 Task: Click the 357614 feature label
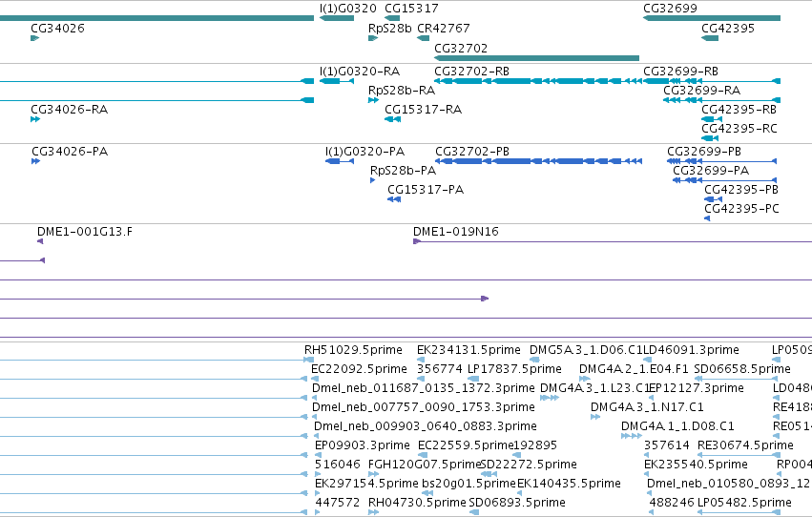(x=666, y=445)
